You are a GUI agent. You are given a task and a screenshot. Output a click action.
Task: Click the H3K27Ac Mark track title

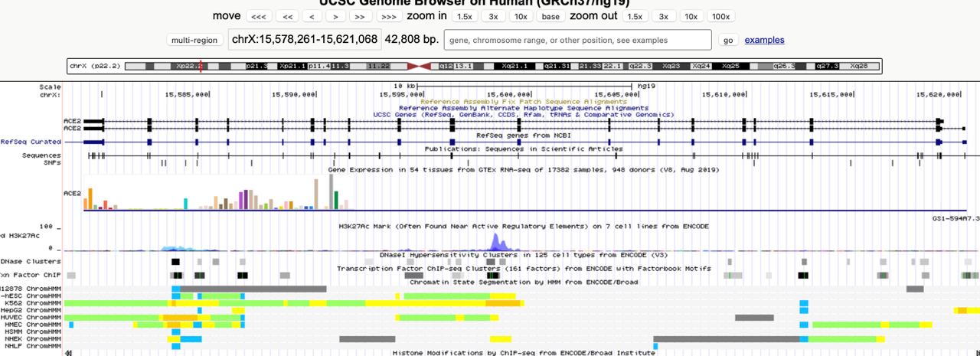(524, 227)
